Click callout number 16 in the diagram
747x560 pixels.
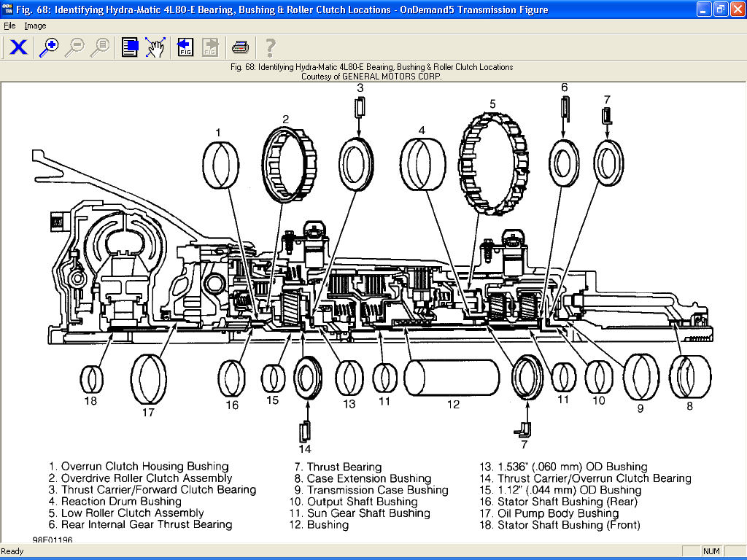click(232, 405)
